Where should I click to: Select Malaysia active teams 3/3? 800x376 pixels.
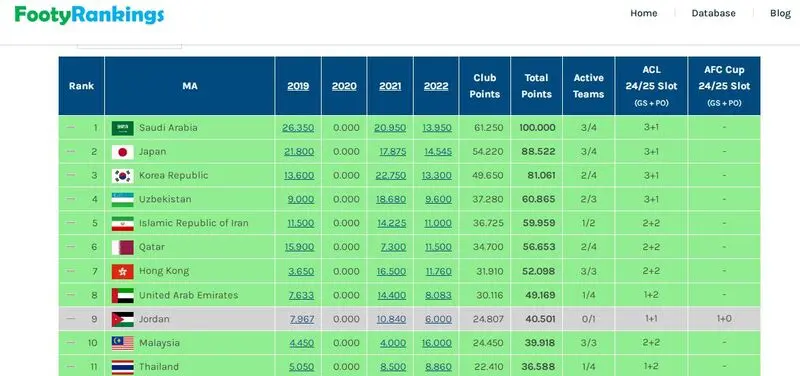(588, 343)
